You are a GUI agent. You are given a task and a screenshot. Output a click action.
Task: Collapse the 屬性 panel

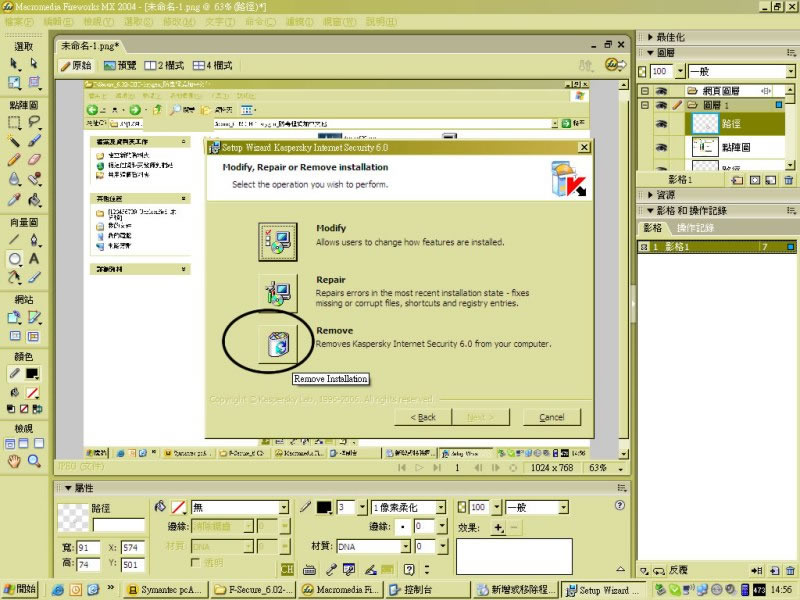(x=68, y=488)
